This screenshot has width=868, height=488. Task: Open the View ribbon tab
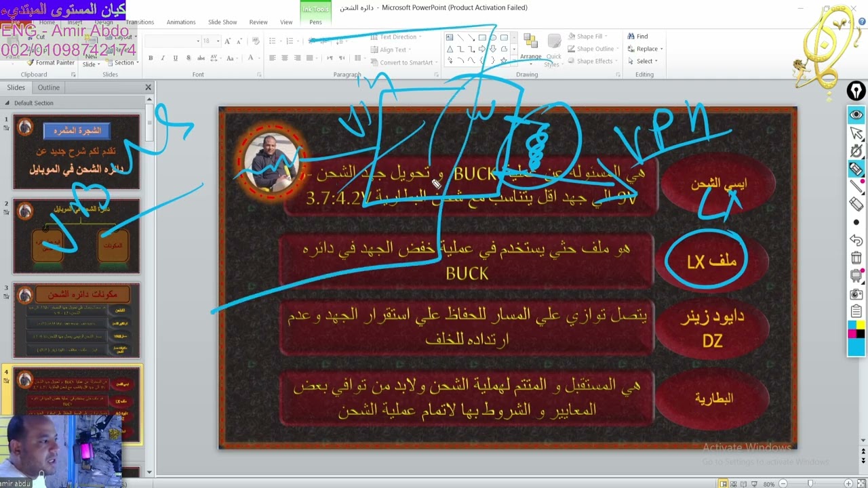[286, 22]
